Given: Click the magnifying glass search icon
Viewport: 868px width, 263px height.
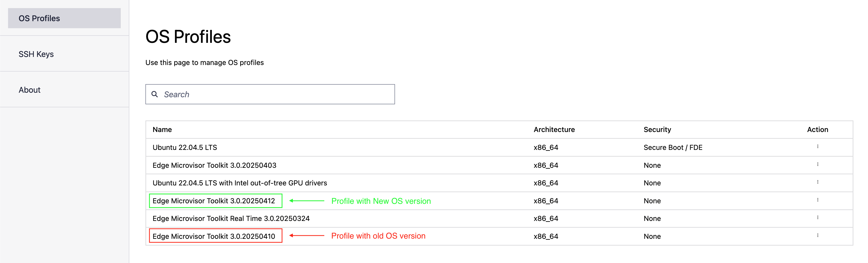Looking at the screenshot, I should pos(155,94).
